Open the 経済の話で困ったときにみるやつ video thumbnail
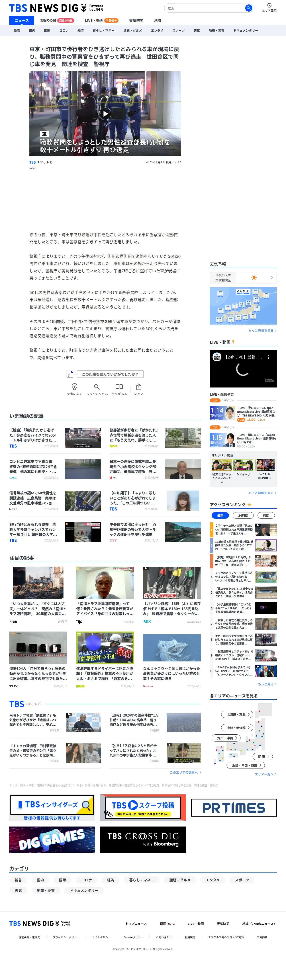 click(x=221, y=465)
